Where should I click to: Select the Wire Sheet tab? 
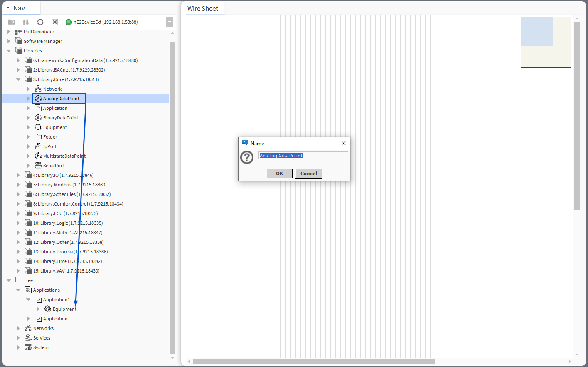(x=203, y=8)
